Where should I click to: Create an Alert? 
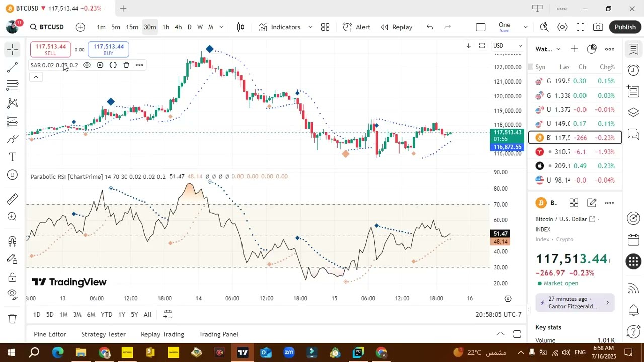pyautogui.click(x=356, y=27)
